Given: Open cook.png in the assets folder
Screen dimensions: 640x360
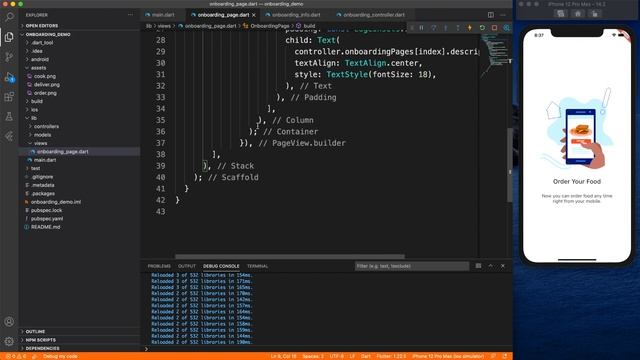Looking at the screenshot, I should coord(45,76).
